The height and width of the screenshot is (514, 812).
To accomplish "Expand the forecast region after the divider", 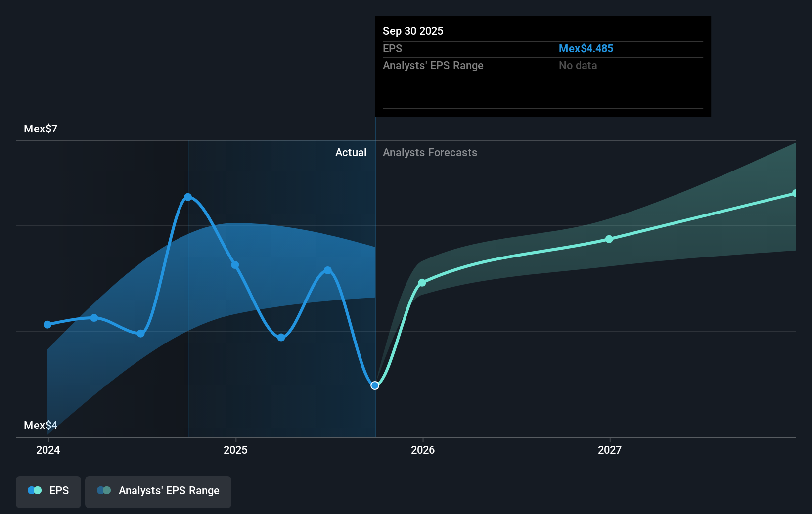I will pos(593,287).
